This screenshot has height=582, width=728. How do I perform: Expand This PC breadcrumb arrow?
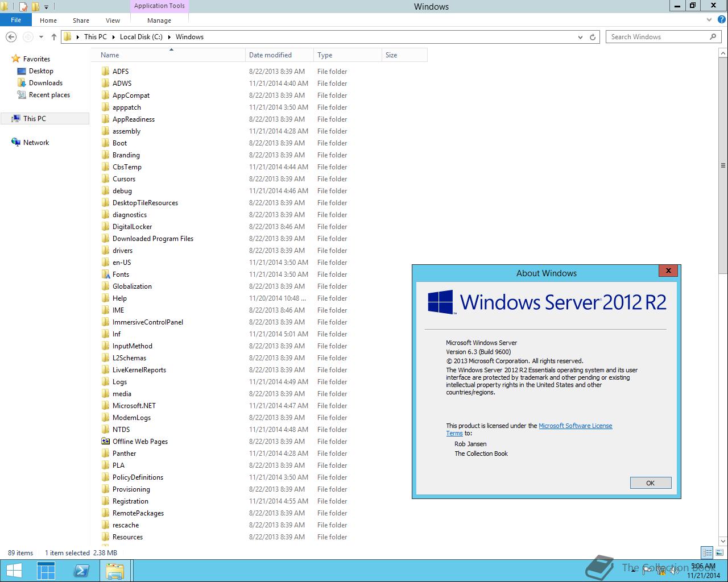[113, 37]
